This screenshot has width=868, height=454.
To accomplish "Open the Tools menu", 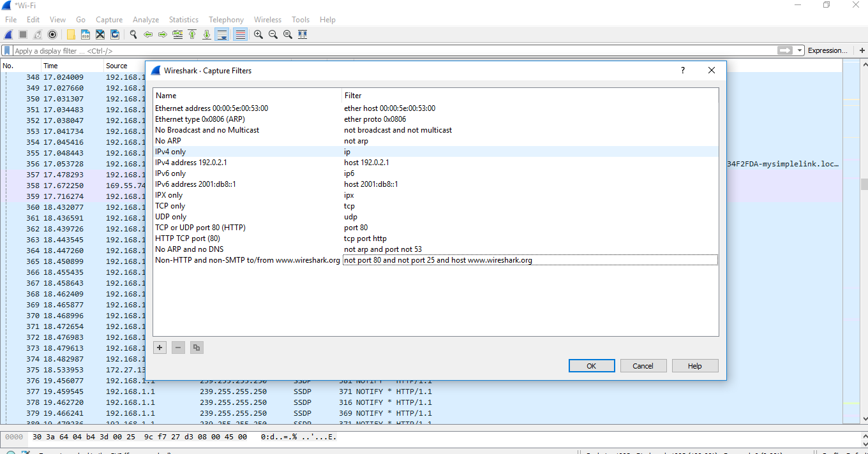I will (301, 20).
